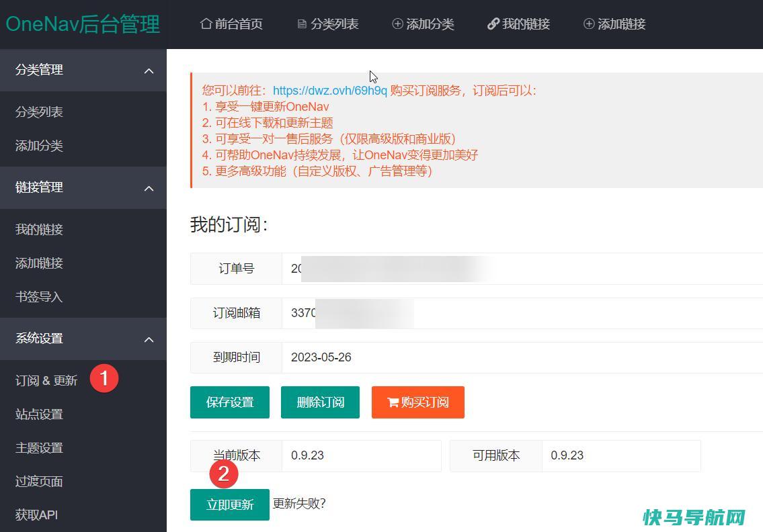Click the home icon beside 前台首页
Image resolution: width=763 pixels, height=532 pixels.
click(206, 24)
